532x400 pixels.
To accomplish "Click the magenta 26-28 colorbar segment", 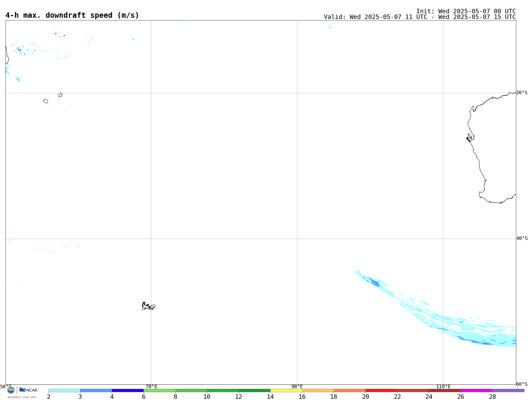I will click(x=477, y=391).
